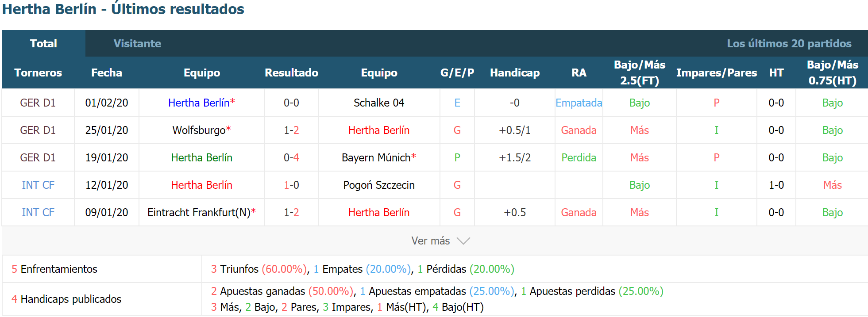Click Wolfsburgo team name
This screenshot has height=317, width=868.
coord(199,130)
